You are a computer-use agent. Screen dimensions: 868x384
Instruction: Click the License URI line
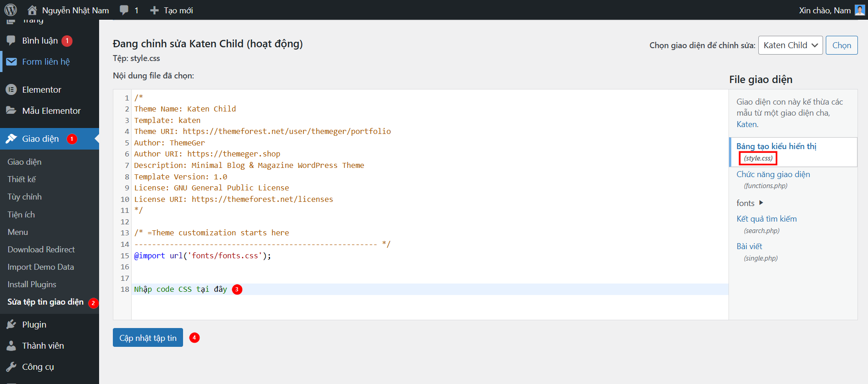pyautogui.click(x=234, y=199)
